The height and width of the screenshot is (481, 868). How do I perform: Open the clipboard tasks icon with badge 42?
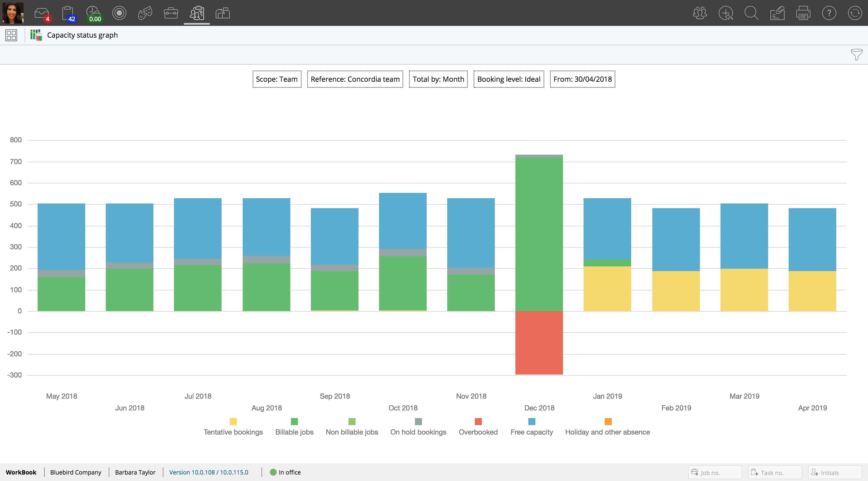(68, 14)
